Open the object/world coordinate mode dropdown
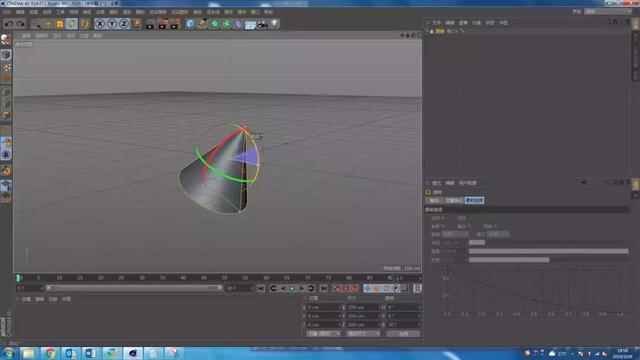The image size is (640, 360). point(324,333)
